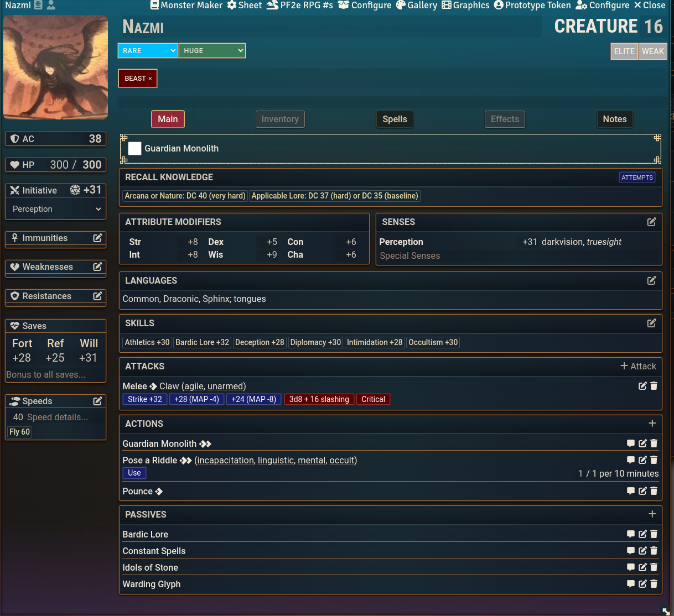
Task: Click the AC value field
Action: [95, 139]
